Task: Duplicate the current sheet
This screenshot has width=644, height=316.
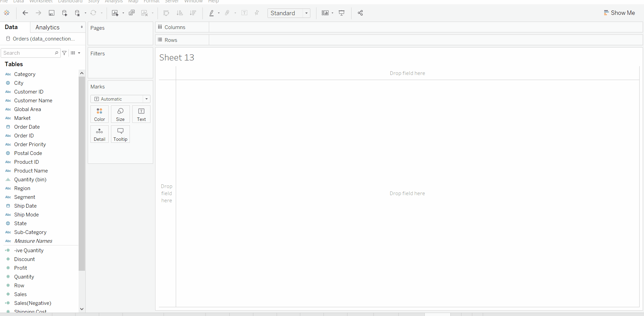Action: coord(132,13)
